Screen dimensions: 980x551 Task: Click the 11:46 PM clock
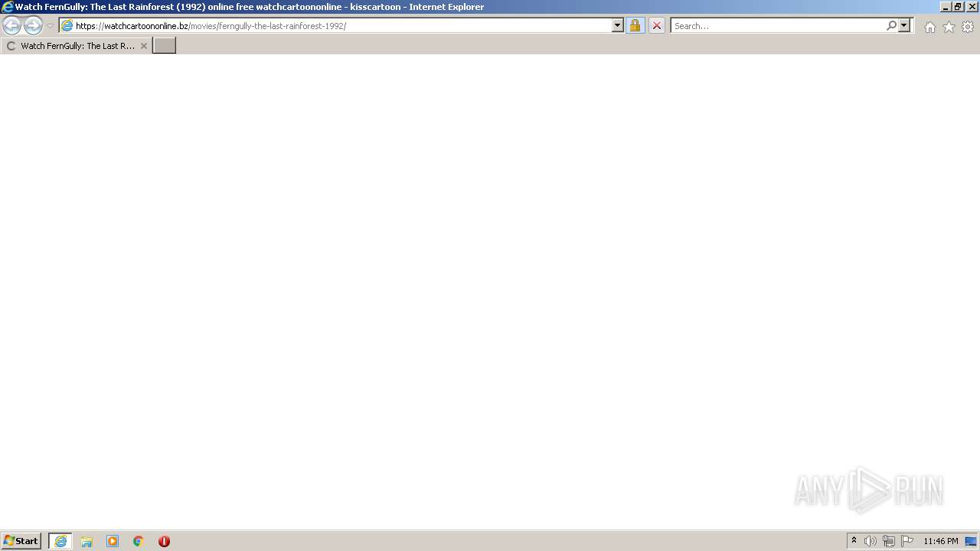[x=941, y=541]
